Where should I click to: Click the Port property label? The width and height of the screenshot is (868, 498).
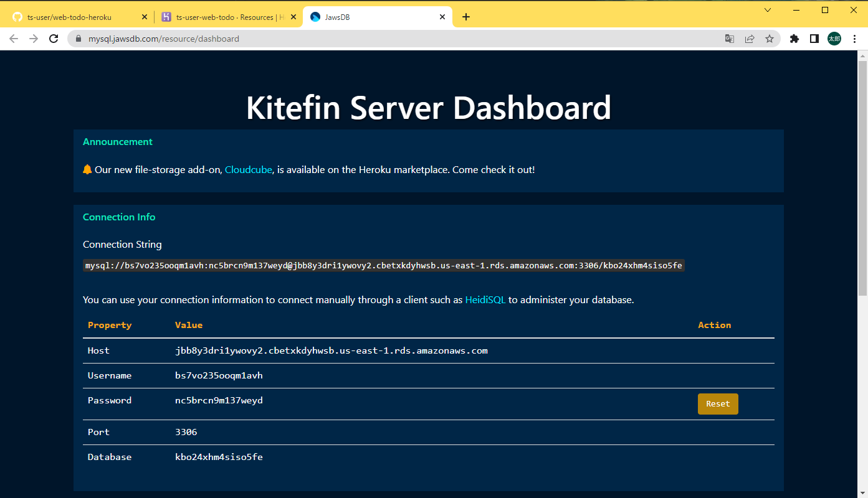(98, 432)
